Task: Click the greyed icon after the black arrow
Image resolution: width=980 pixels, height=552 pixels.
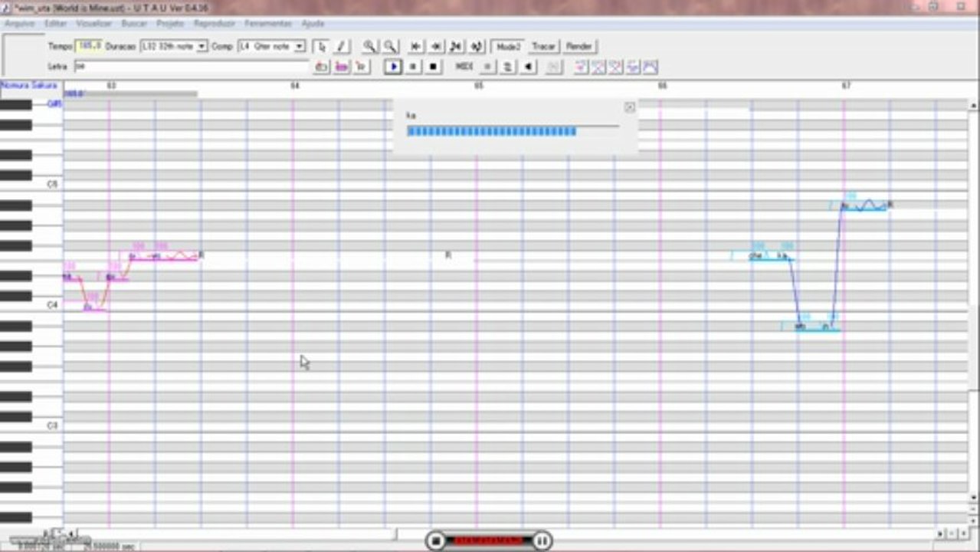Action: point(555,67)
